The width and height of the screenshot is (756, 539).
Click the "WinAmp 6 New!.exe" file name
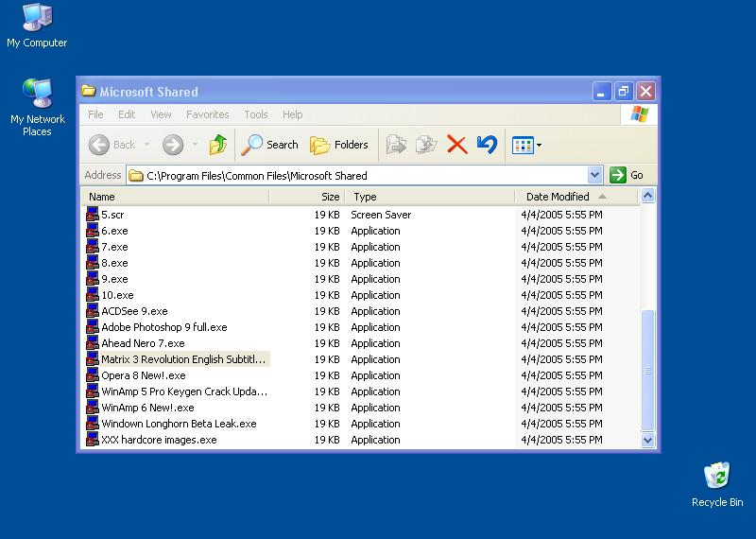point(147,408)
